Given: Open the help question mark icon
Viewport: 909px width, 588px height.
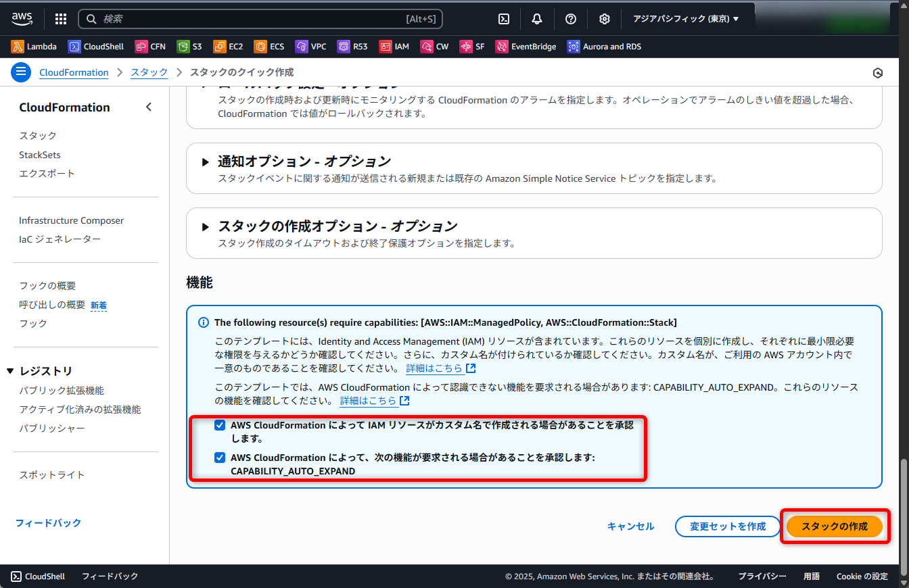Looking at the screenshot, I should [x=571, y=19].
